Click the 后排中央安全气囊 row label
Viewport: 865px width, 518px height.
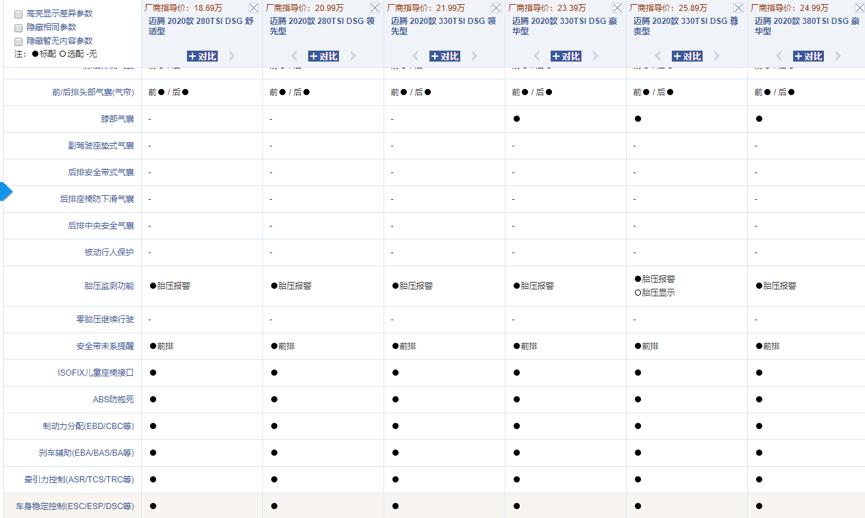point(101,226)
